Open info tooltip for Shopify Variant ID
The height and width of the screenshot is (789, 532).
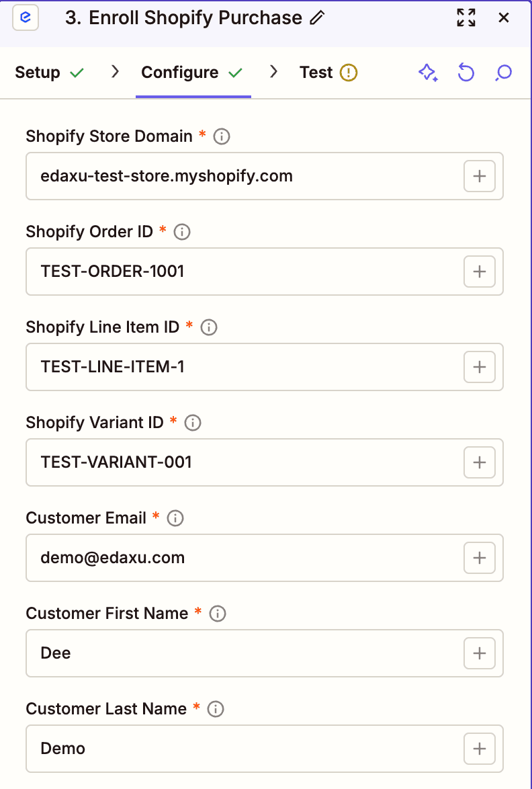pos(193,423)
